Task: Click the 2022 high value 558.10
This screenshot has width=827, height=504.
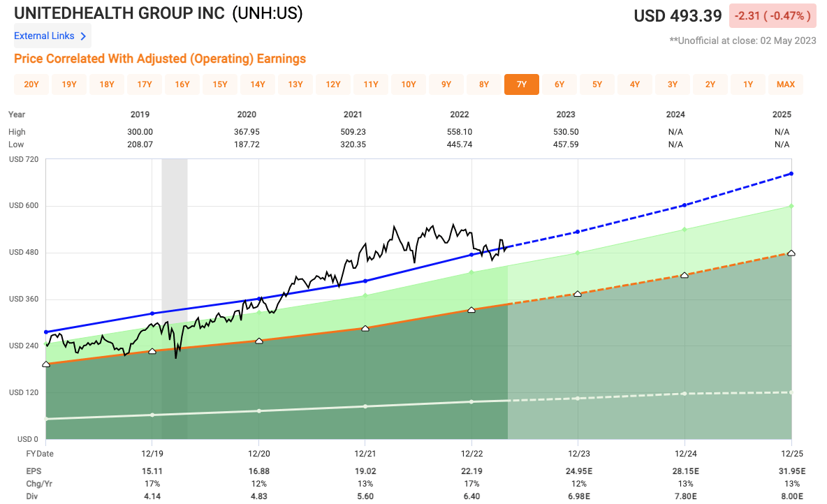Action: click(460, 132)
